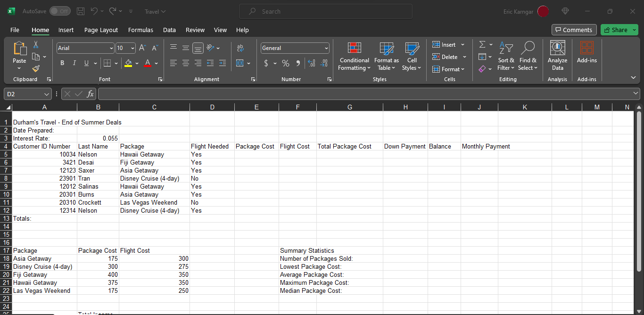The width and height of the screenshot is (644, 315).
Task: Toggle center alignment for the selection
Action: pos(185,63)
